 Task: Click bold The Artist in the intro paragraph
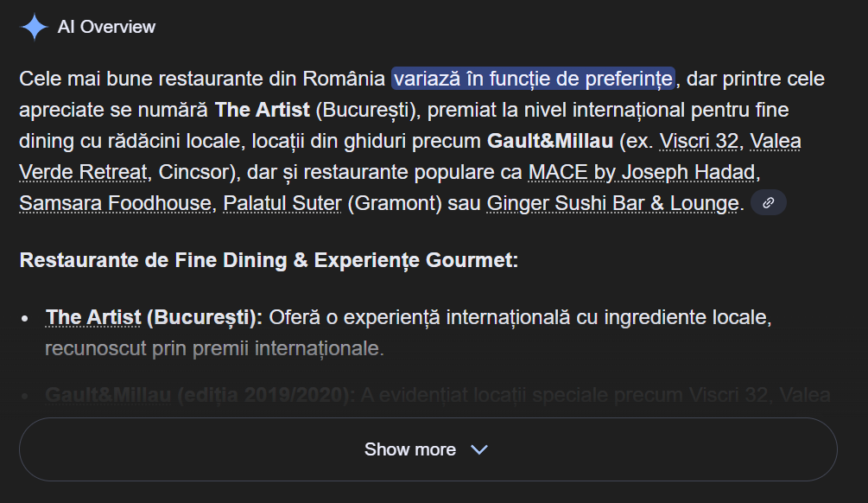(x=261, y=111)
